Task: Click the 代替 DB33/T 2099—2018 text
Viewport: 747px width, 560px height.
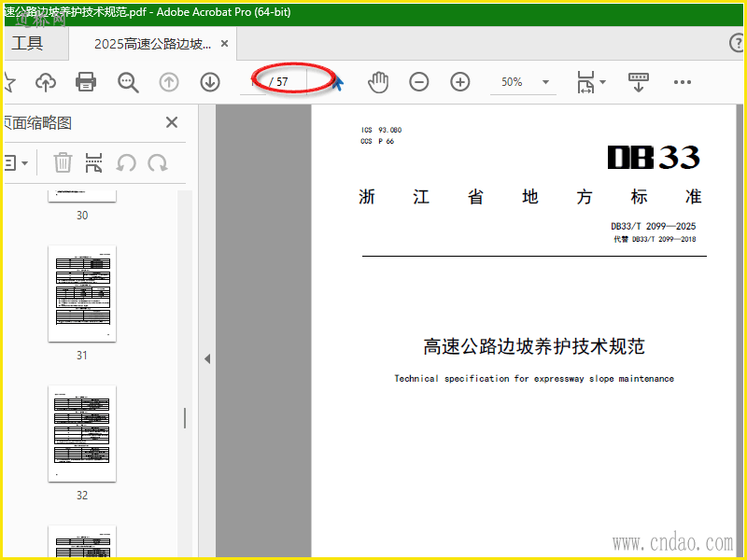Action: (655, 239)
